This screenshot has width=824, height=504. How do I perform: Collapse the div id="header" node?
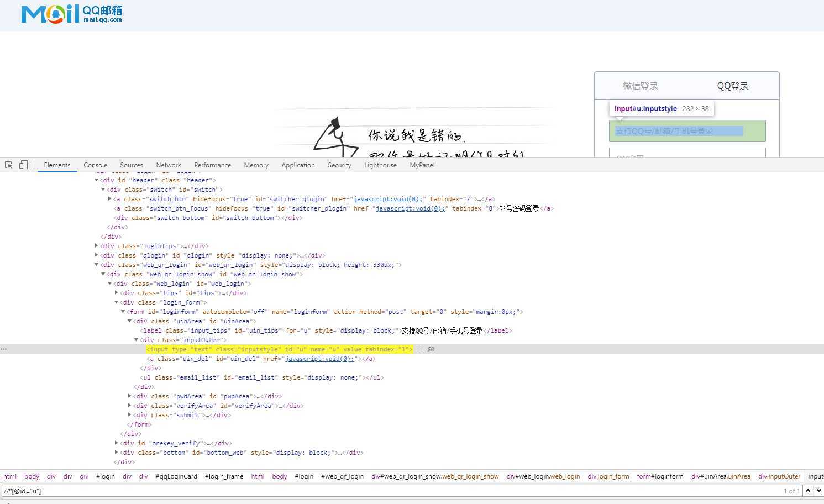(x=96, y=180)
